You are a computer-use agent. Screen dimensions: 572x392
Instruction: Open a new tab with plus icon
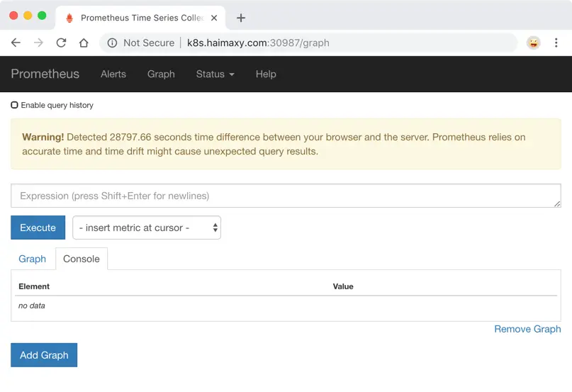pos(241,18)
